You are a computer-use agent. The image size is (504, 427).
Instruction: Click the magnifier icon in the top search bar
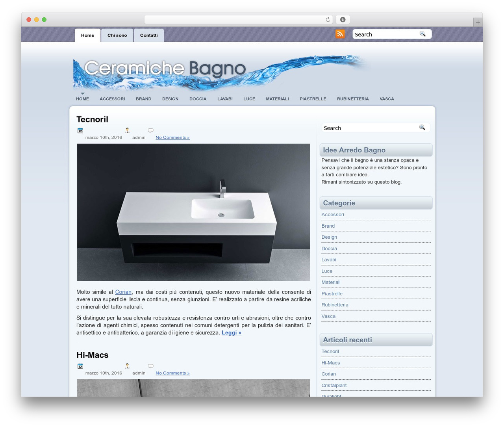tap(422, 34)
